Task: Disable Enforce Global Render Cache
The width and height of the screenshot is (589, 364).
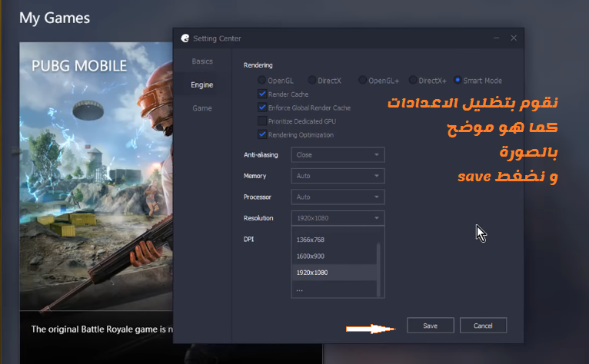Action: point(262,108)
